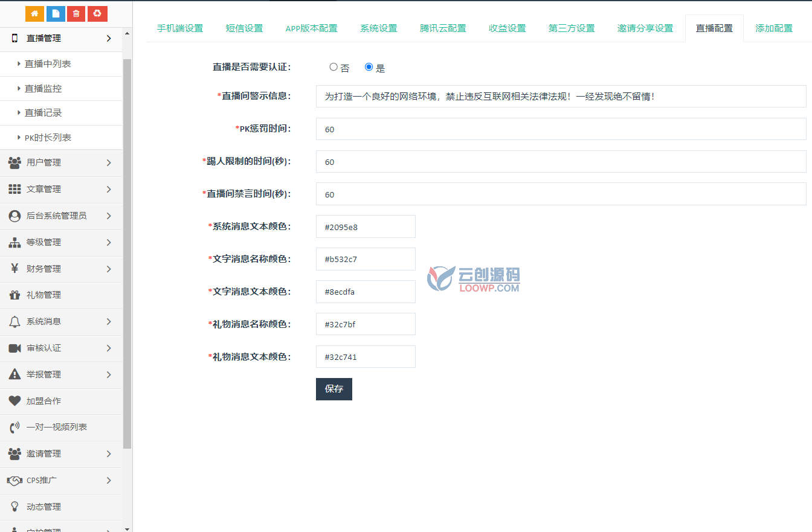Expand the 财务管理 chevron
The image size is (812, 532).
coord(109,269)
